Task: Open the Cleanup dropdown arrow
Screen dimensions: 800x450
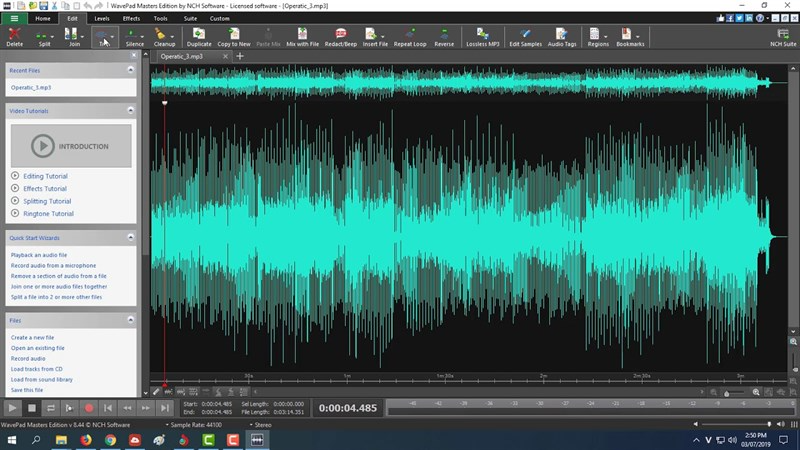Action: [172, 37]
